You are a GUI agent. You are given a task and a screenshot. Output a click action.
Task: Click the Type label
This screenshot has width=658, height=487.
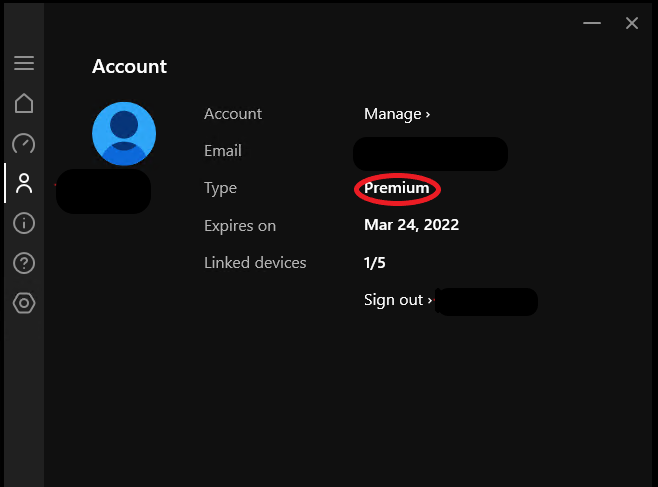220,188
